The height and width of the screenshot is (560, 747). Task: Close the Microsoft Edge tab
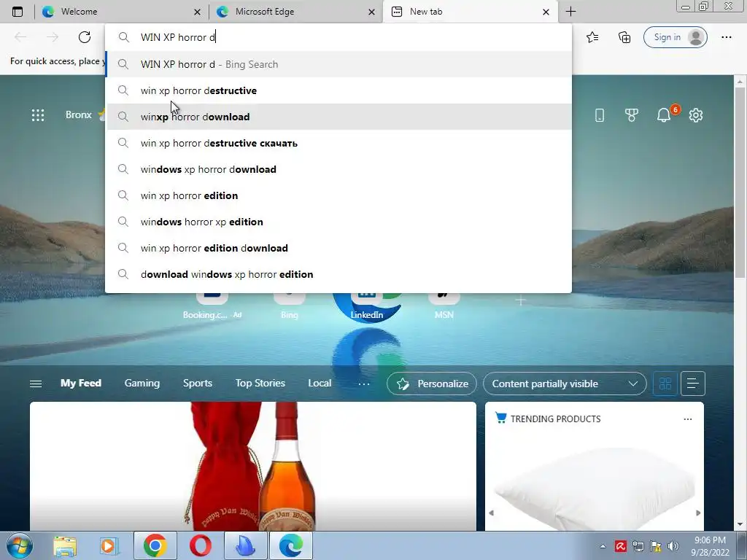371,12
